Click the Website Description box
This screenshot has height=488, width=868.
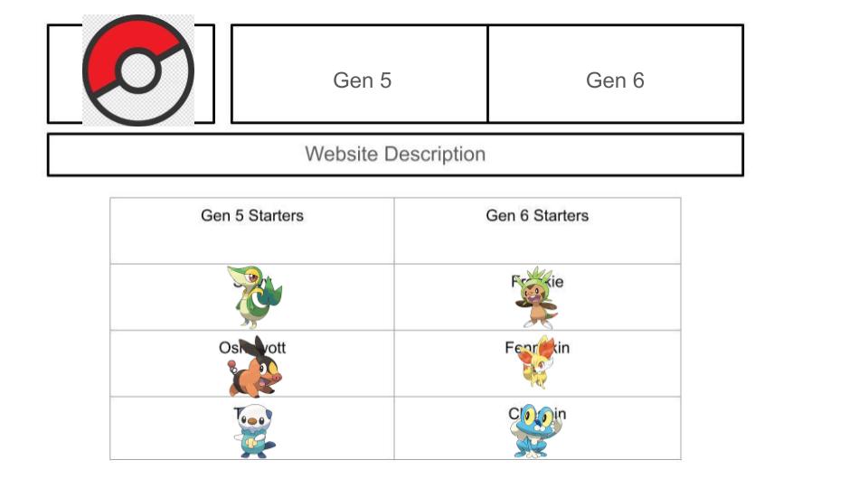click(x=395, y=155)
